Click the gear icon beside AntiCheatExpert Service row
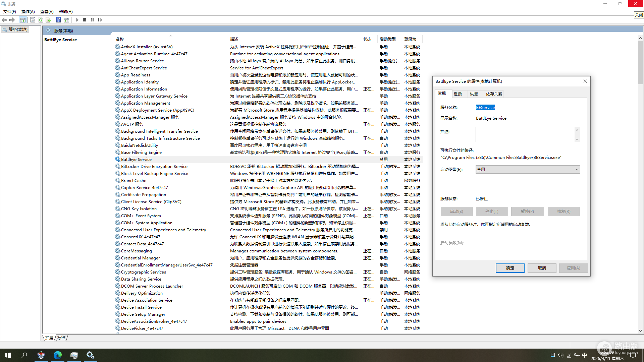The image size is (644, 362). point(118,68)
